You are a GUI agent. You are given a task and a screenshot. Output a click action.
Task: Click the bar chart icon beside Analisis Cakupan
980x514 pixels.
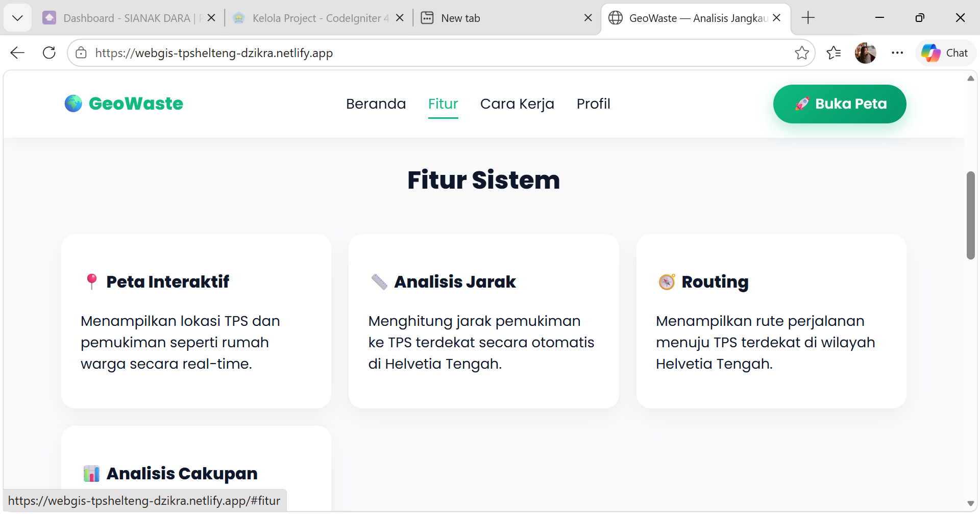(x=92, y=473)
